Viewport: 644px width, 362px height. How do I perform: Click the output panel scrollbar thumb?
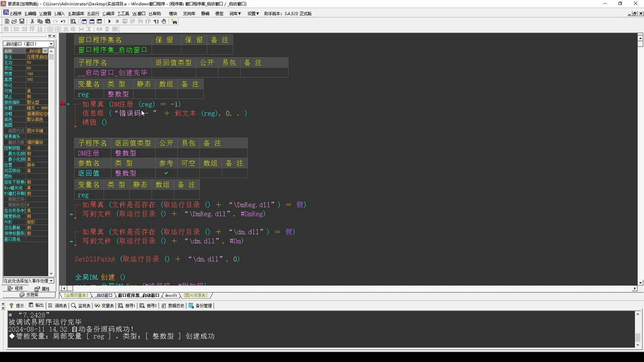point(638,338)
